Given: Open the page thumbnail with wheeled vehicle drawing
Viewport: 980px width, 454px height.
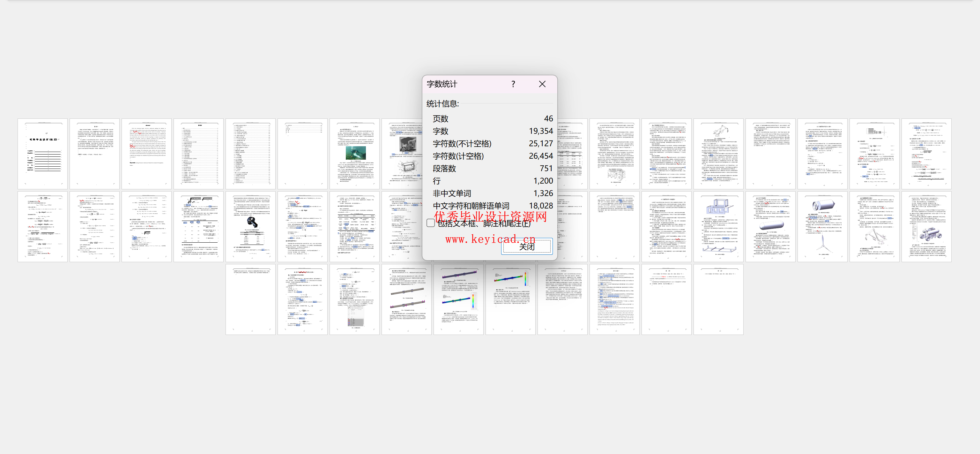Looking at the screenshot, I should click(x=614, y=154).
